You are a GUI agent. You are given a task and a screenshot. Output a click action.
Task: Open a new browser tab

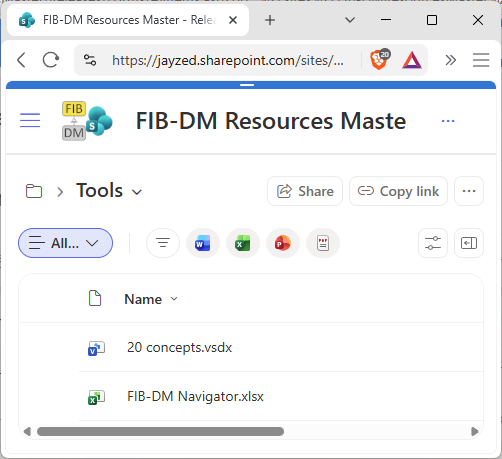(270, 20)
